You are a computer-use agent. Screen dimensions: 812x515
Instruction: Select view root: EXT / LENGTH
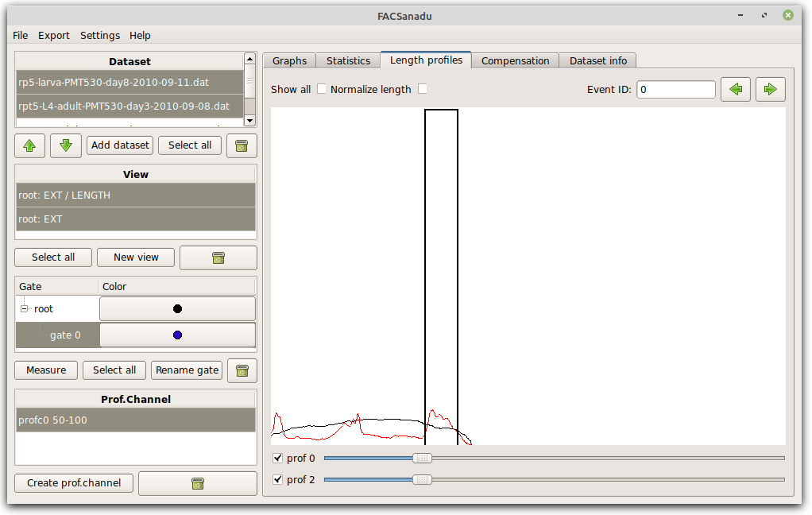[x=136, y=196]
